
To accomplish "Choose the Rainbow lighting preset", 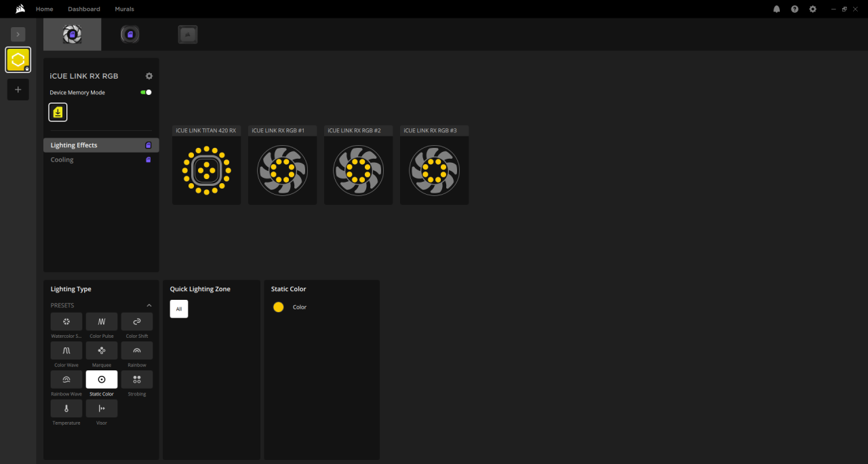I will click(136, 350).
